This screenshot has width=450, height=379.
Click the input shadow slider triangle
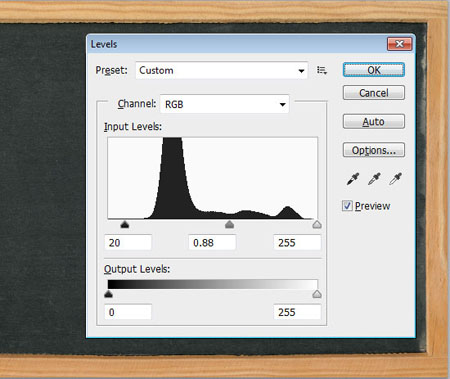click(x=125, y=224)
